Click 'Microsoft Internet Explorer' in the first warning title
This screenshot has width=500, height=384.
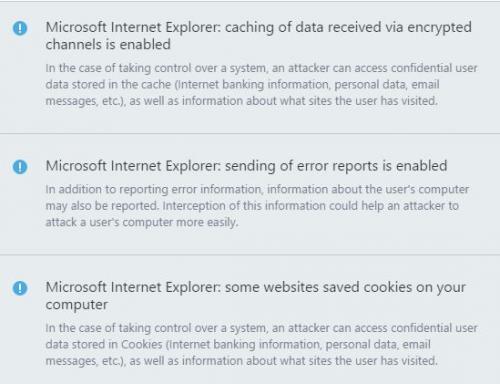[x=133, y=27]
